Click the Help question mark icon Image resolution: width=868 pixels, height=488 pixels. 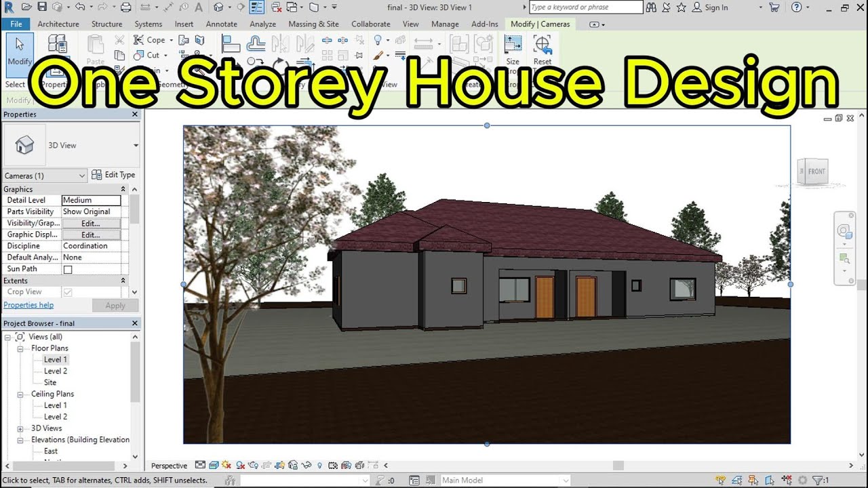pyautogui.click(x=796, y=7)
